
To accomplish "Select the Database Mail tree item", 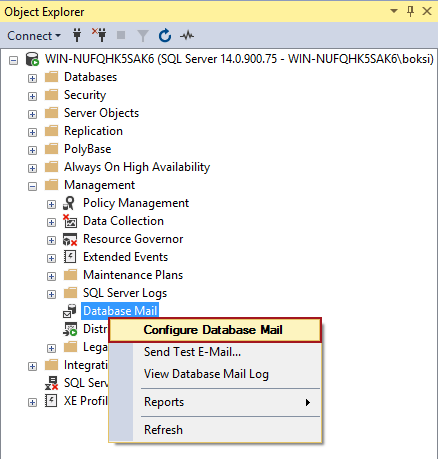I will pyautogui.click(x=120, y=311).
